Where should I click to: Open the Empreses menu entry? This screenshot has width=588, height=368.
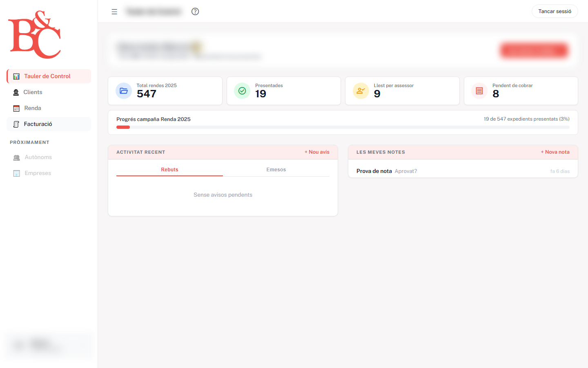coord(38,173)
